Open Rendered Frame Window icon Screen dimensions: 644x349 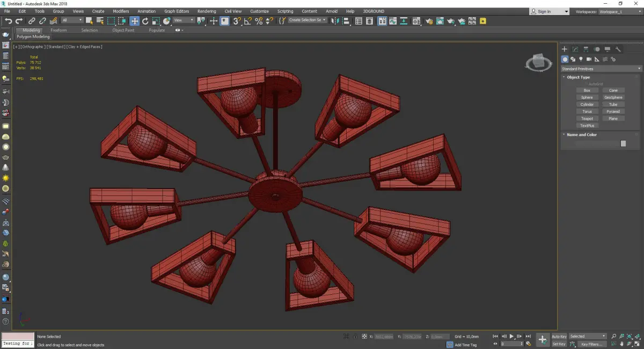click(x=440, y=21)
